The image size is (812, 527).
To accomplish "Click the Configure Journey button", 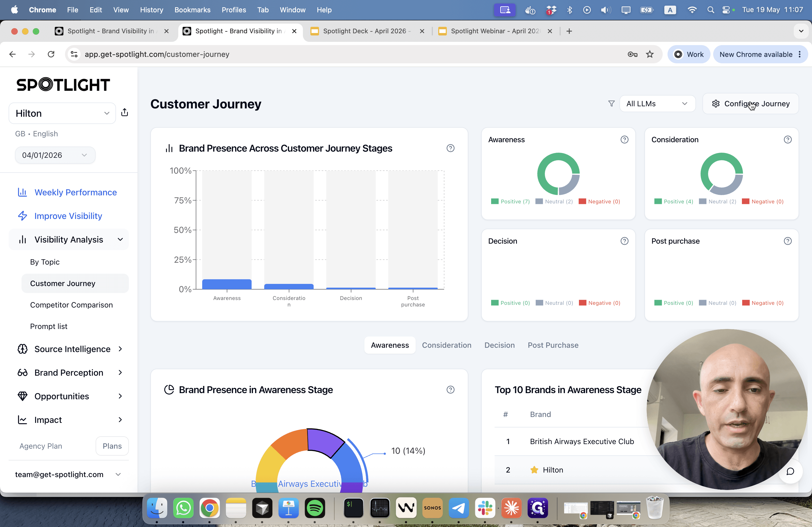I will [751, 104].
